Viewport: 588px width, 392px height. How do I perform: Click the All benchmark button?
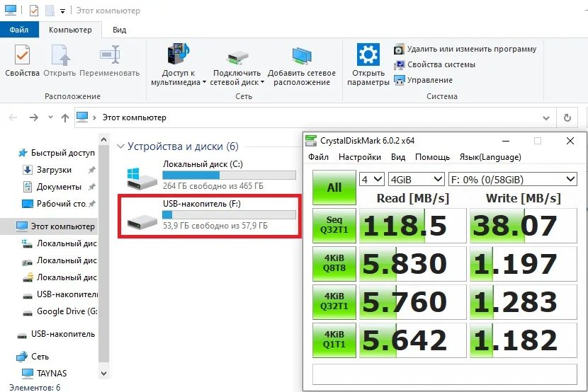pos(334,188)
